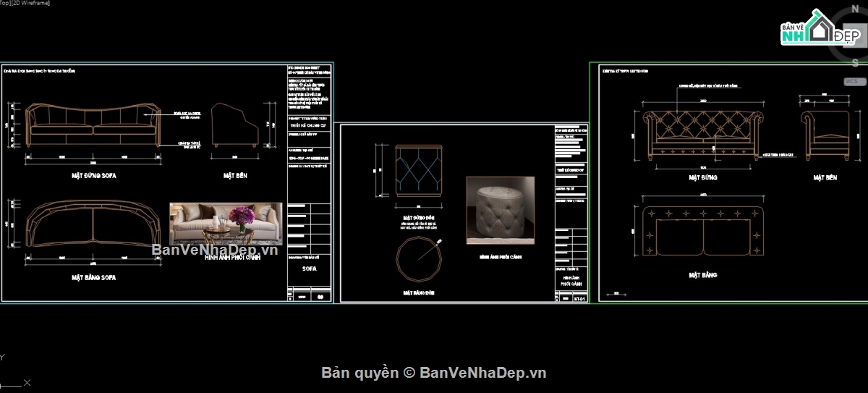Select the 'MẶT ĐỨNG SOFA' label
Screen dimensions: 868x393
93,176
